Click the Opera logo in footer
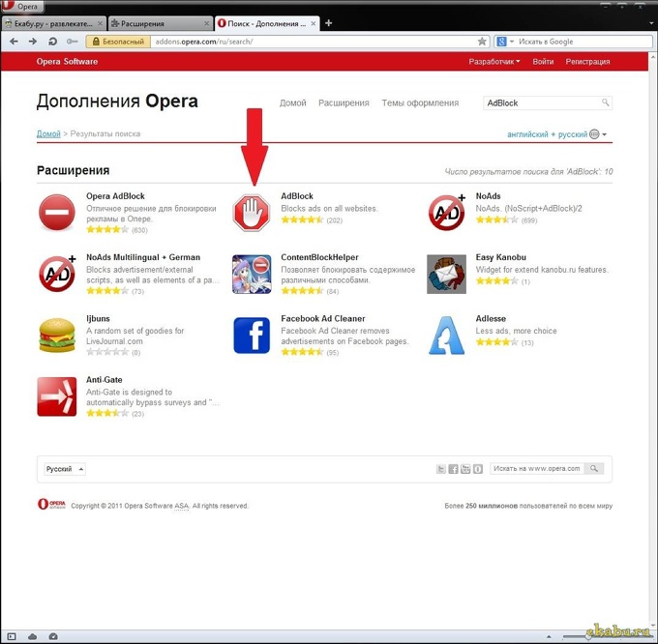658x644 pixels. [x=51, y=504]
